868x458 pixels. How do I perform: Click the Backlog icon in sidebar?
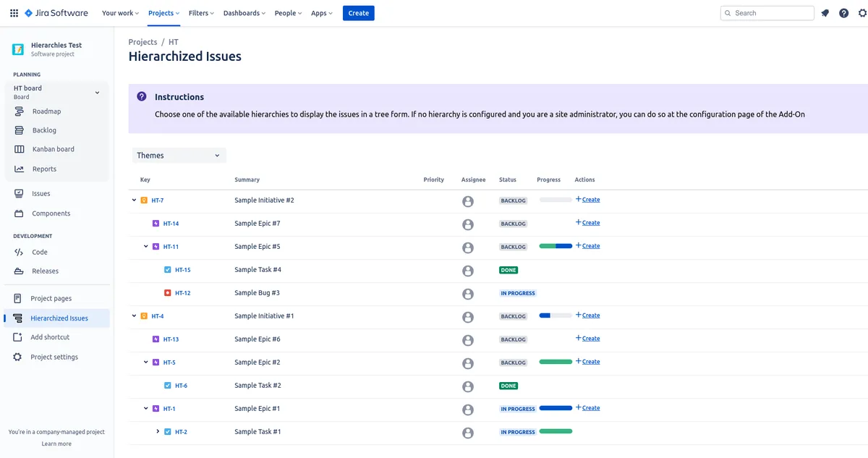pos(19,130)
